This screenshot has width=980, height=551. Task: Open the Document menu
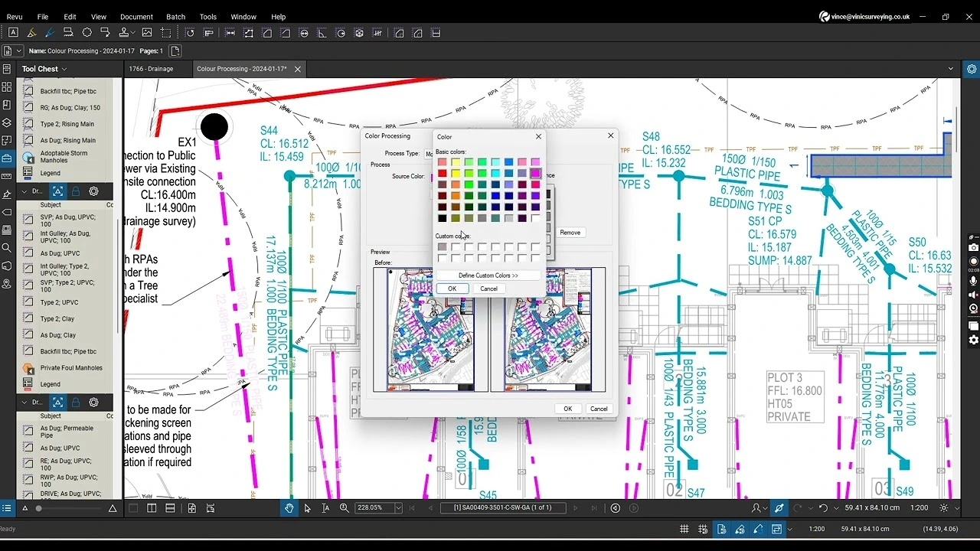(136, 16)
